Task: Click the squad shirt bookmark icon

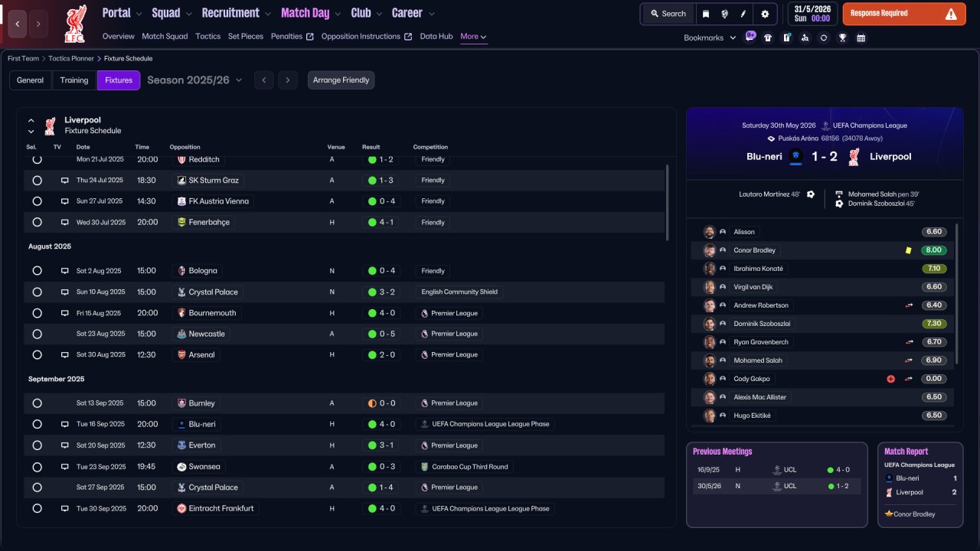Action: (x=768, y=37)
